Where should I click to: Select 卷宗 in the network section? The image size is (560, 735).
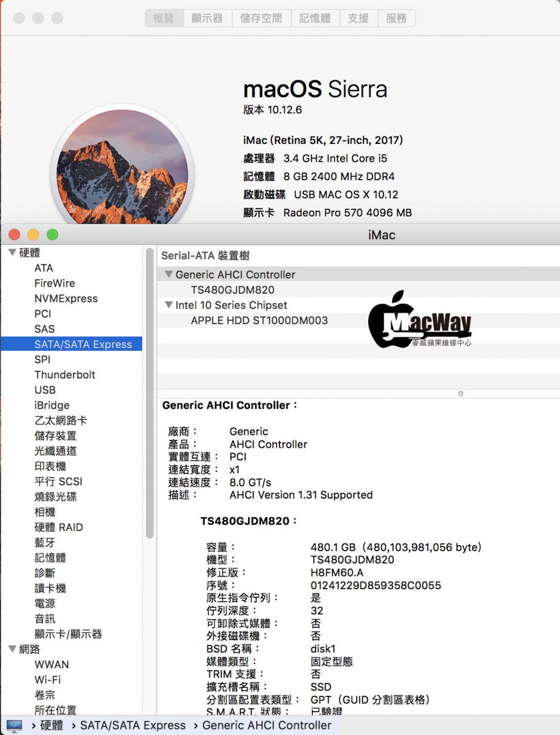45,695
